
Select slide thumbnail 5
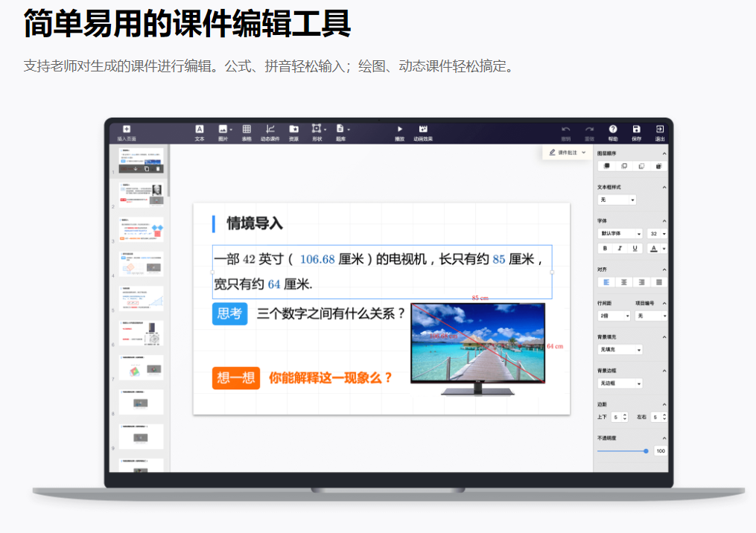tap(142, 299)
